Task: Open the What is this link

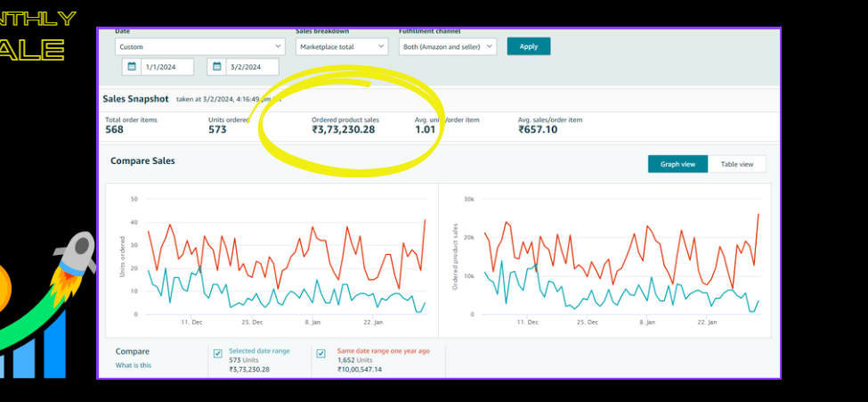Action: pos(133,365)
